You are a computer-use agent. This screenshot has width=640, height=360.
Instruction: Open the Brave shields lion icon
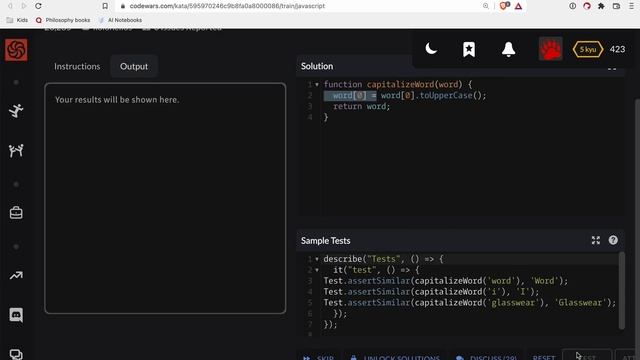coord(504,6)
